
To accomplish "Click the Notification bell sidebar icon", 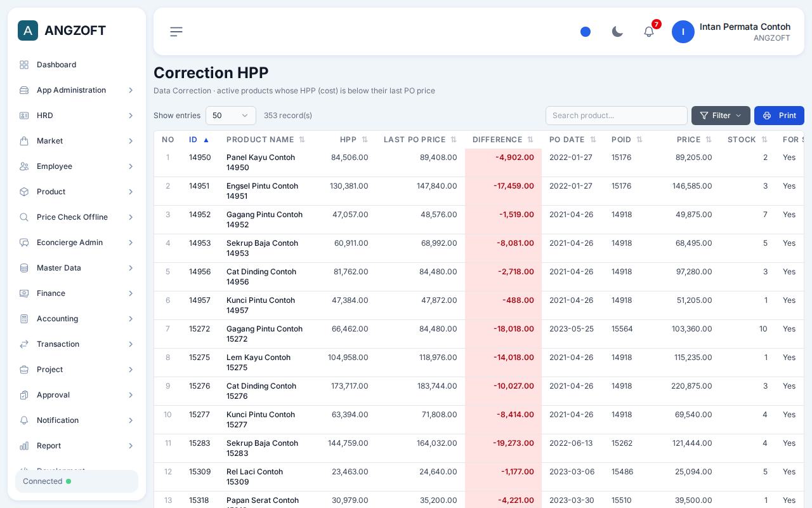I will (24, 420).
